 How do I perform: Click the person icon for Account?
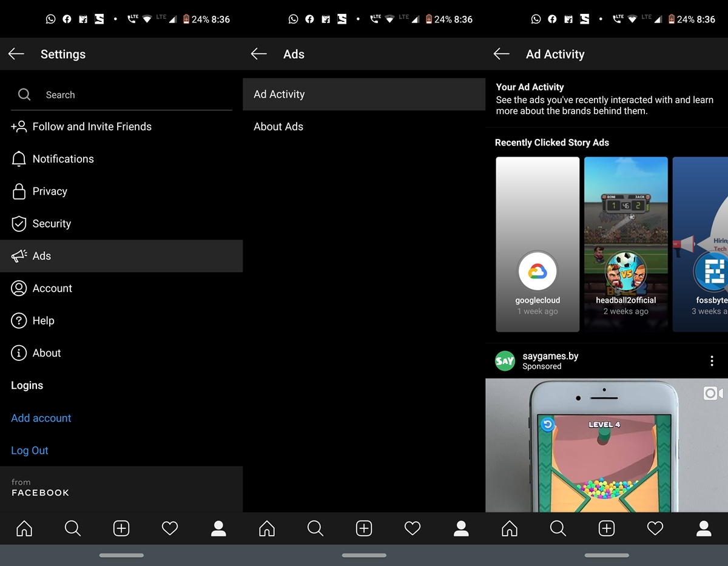pos(19,288)
